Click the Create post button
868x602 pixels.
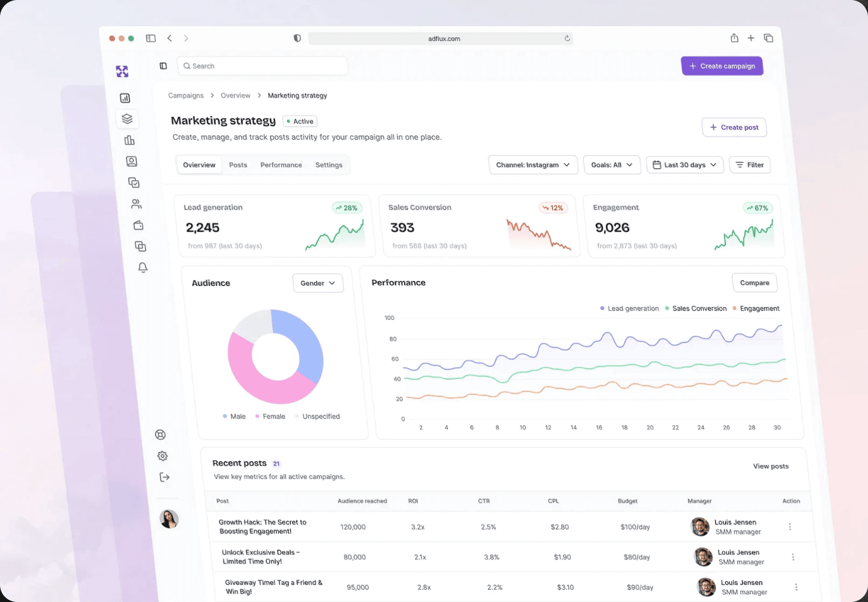click(734, 127)
